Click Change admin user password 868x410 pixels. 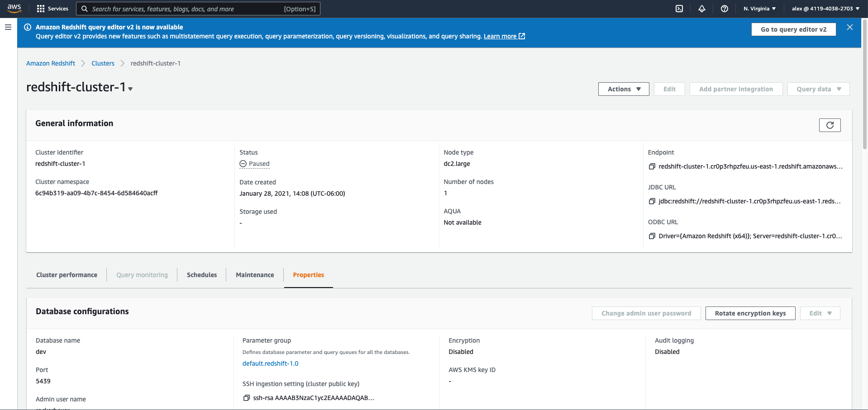click(x=646, y=313)
